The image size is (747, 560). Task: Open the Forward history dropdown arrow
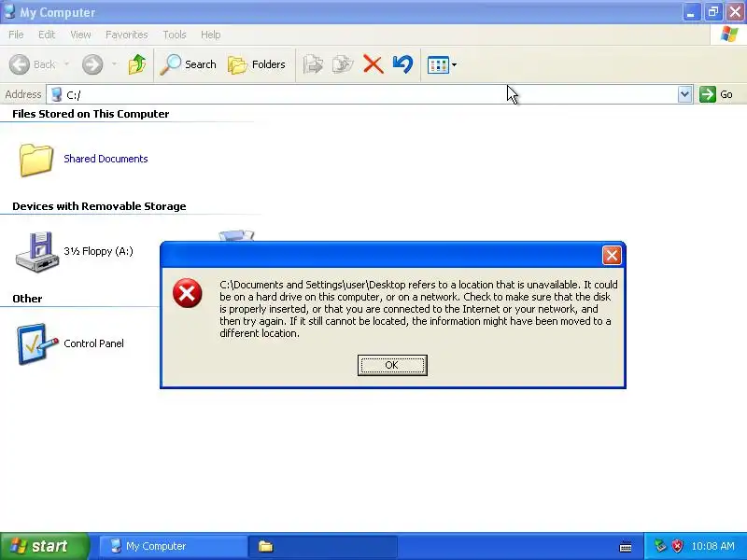(114, 63)
